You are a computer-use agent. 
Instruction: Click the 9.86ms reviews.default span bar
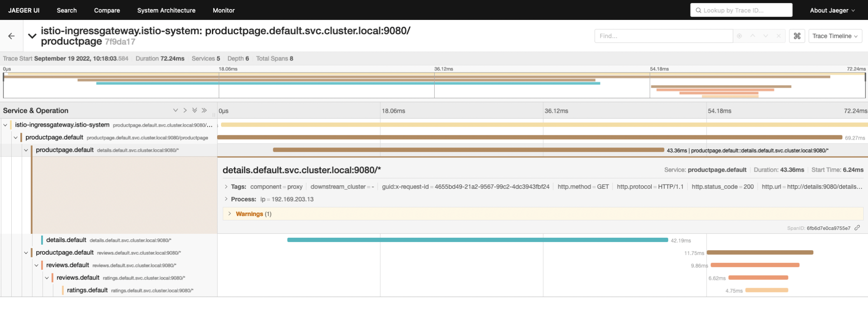pos(755,265)
